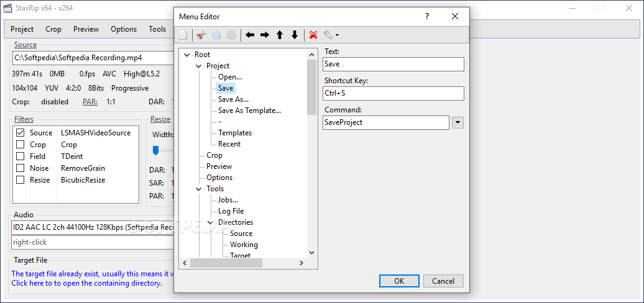Move item left with left arrow icon

click(250, 35)
